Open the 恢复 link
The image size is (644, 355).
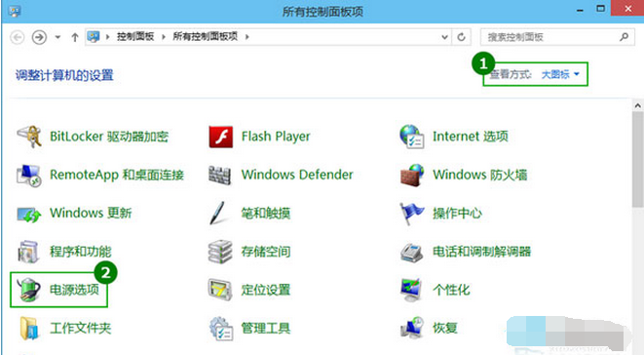(445, 328)
